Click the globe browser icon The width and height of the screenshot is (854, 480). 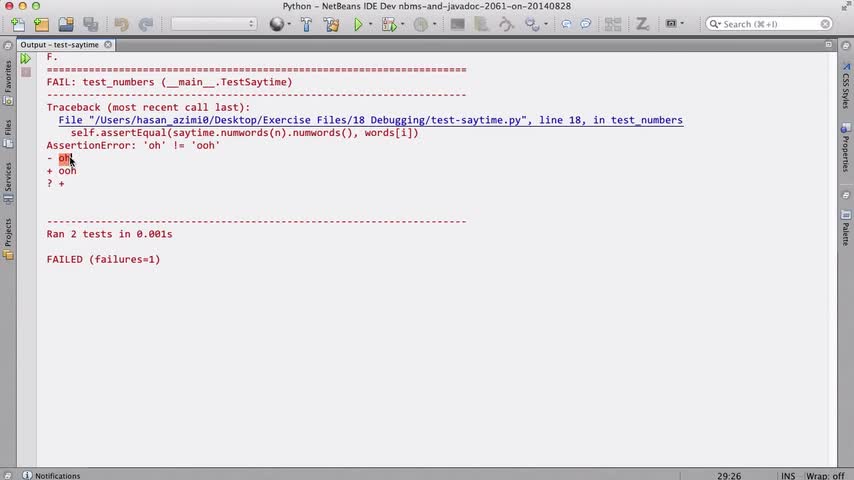pos(277,24)
